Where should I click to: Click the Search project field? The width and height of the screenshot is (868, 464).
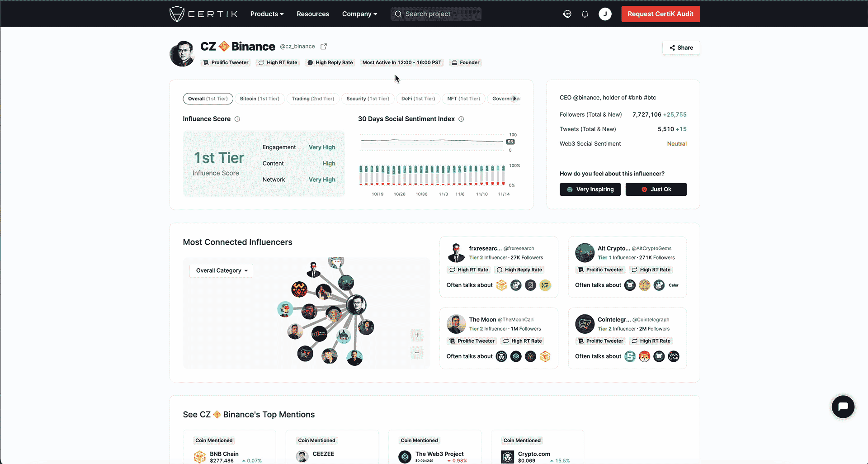click(x=436, y=14)
